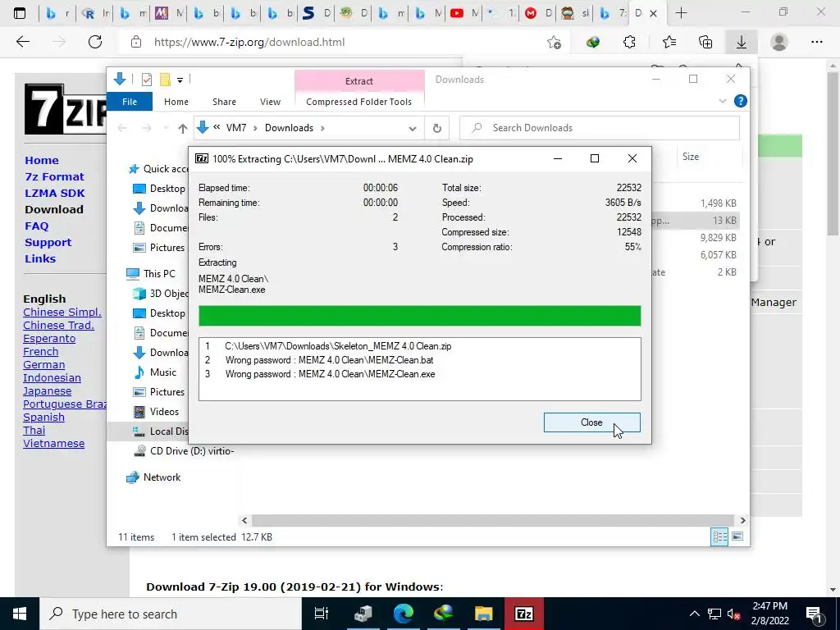This screenshot has height=630, width=840.
Task: Click the browser back arrow
Action: [x=22, y=42]
